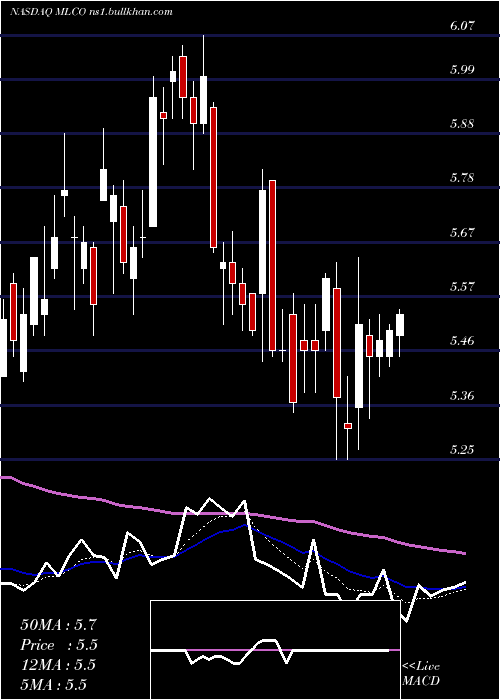The height and width of the screenshot is (700, 500).
Task: Click the 50MA : 5.7 readout
Action: (58, 625)
